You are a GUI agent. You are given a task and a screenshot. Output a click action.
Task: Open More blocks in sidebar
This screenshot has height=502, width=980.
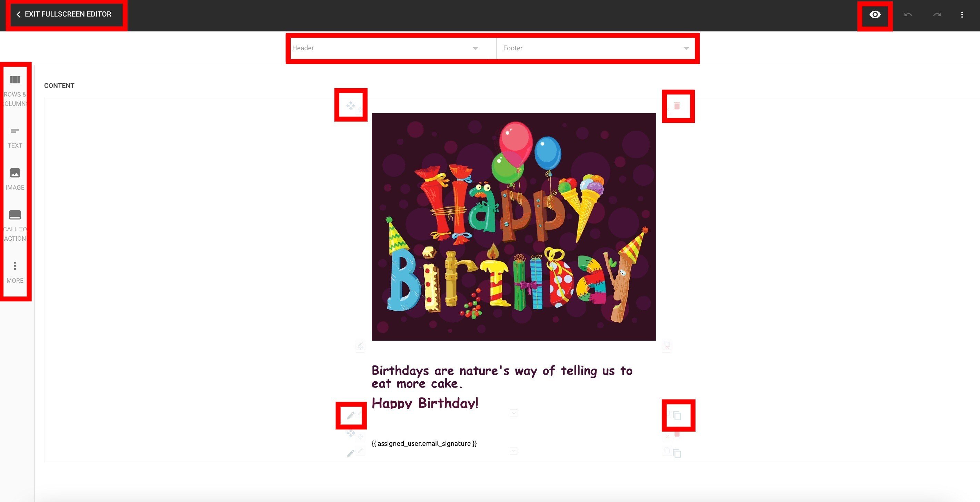tap(15, 273)
